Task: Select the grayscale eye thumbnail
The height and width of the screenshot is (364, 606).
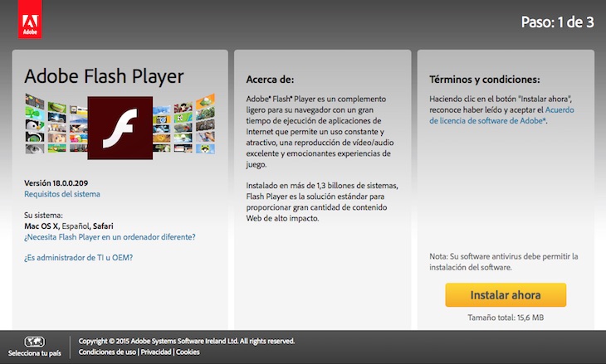Action: pos(35,149)
